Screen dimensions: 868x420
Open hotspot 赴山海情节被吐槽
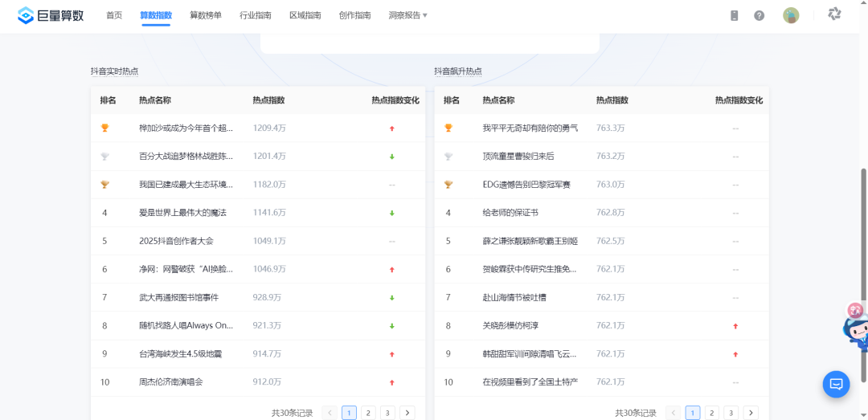coord(514,298)
